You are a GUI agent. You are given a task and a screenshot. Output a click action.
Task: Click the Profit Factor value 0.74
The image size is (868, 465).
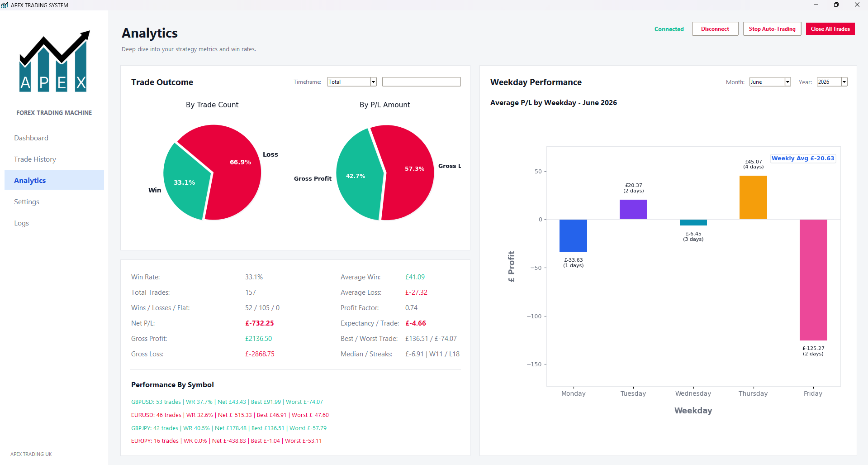tap(411, 307)
